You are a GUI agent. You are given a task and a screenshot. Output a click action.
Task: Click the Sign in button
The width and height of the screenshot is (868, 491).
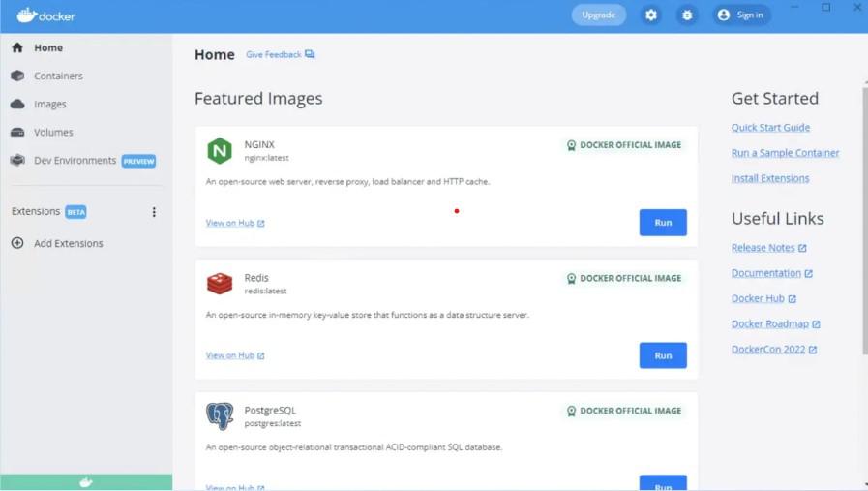tap(740, 15)
